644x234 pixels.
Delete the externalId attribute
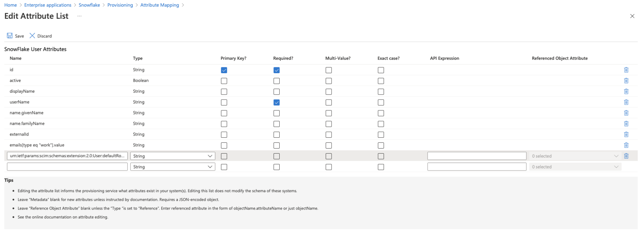click(x=626, y=134)
